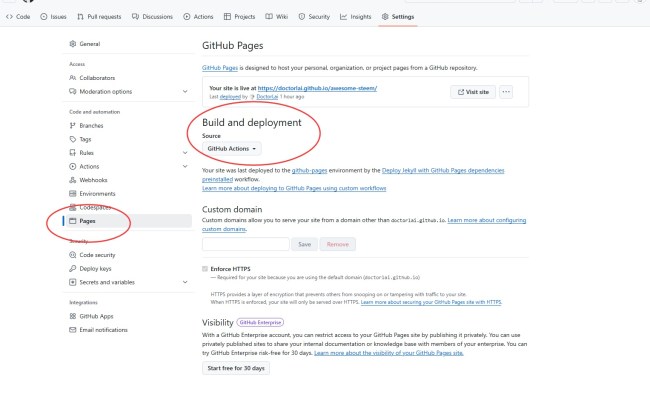Click Save custom domain button
This screenshot has height=400, width=650.
pyautogui.click(x=304, y=244)
